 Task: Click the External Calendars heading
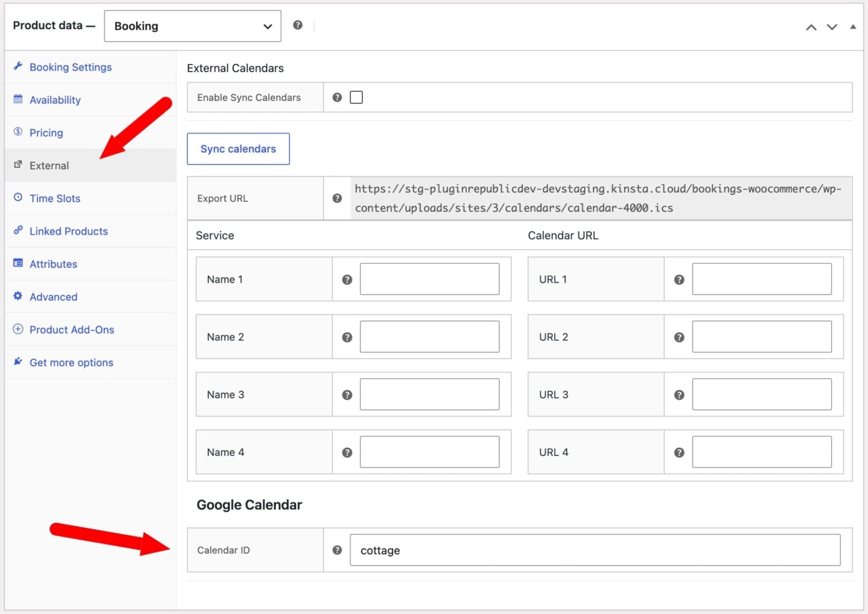[235, 68]
